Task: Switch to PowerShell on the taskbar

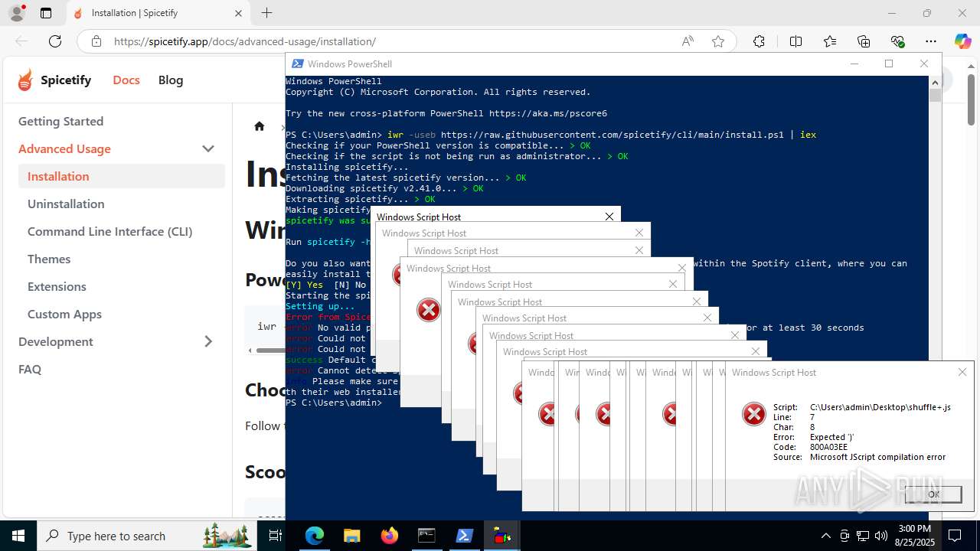Action: [464, 536]
